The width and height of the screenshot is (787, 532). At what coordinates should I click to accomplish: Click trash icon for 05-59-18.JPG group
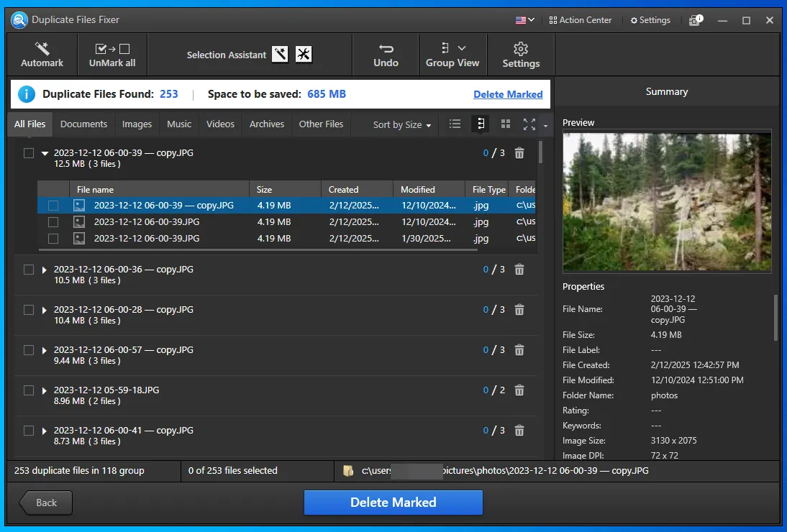point(519,390)
